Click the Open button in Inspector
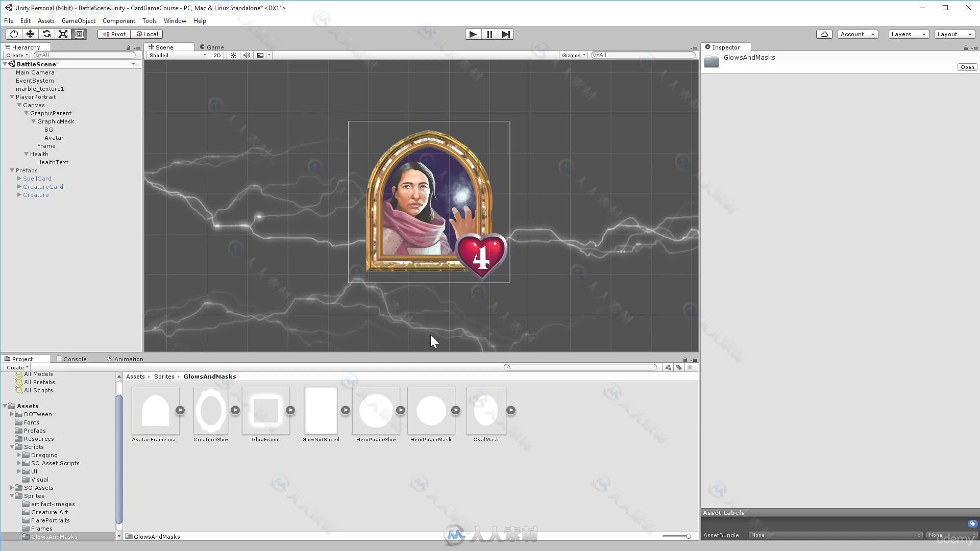 coord(967,67)
